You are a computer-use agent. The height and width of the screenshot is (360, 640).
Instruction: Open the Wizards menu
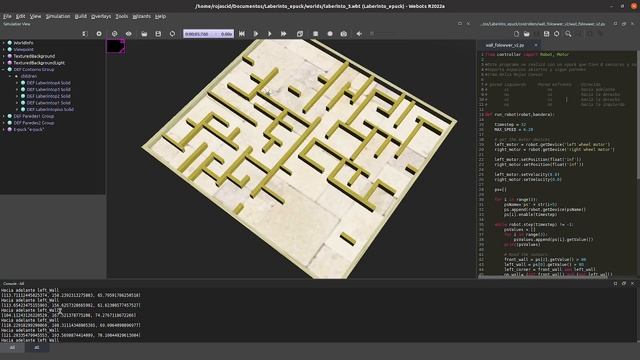[142, 16]
